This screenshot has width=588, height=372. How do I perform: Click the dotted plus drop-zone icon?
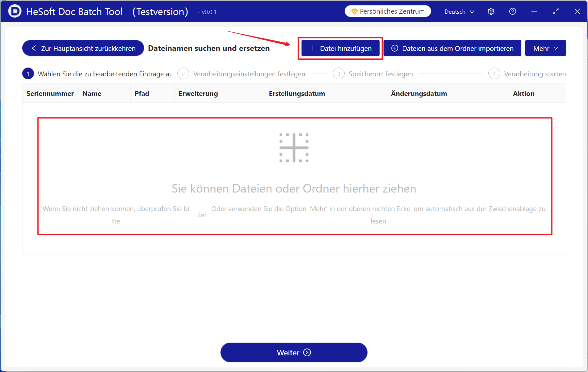294,148
